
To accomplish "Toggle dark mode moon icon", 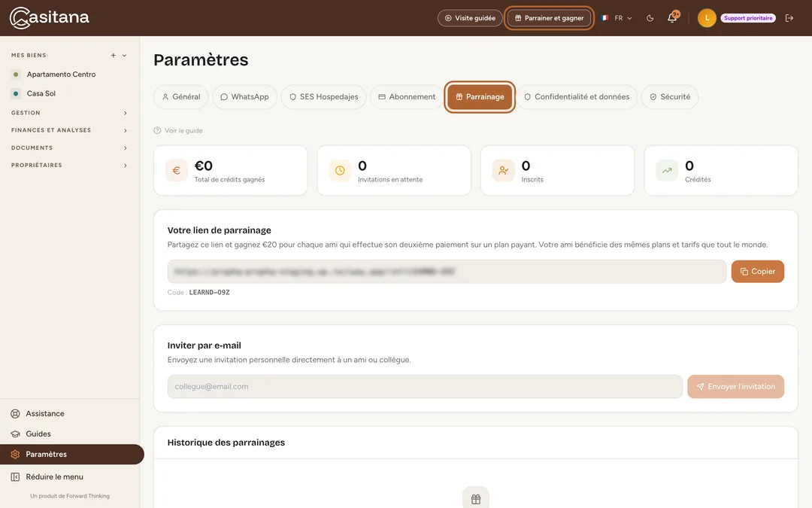I will (650, 18).
